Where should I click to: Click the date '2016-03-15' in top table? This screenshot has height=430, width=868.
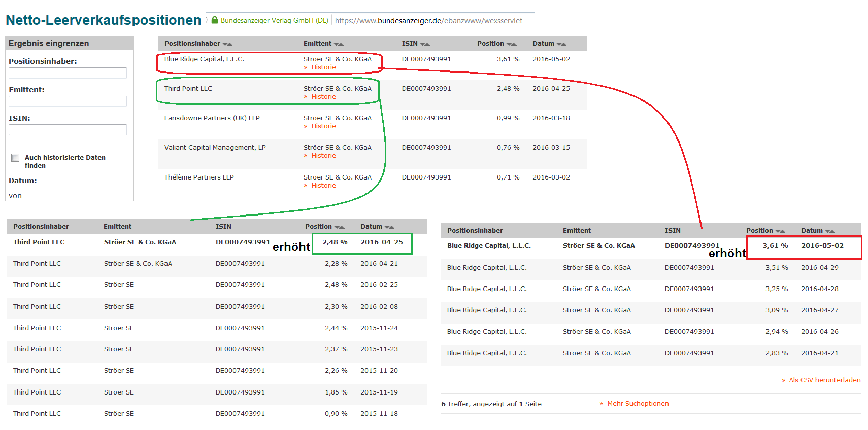tap(551, 148)
